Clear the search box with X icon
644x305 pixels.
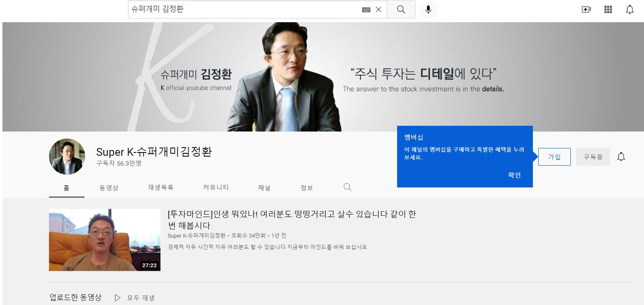(x=379, y=9)
